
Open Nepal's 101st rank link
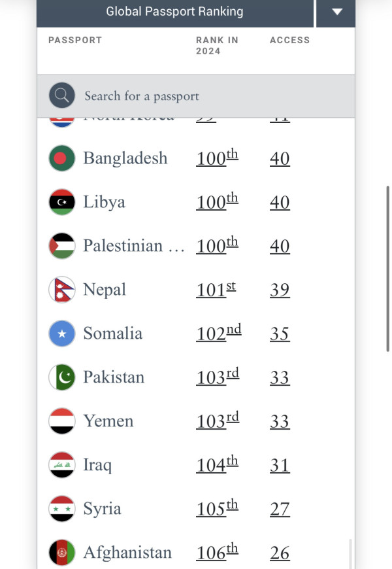216,290
